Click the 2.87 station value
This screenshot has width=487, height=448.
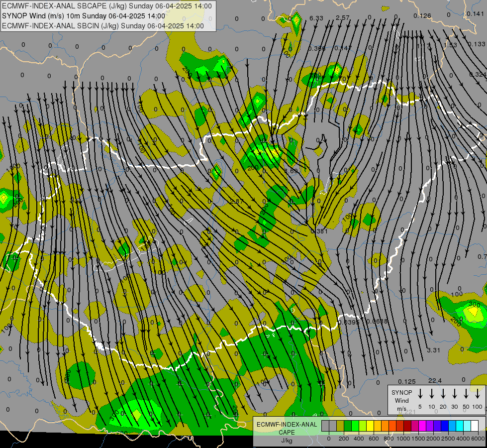(x=237, y=202)
